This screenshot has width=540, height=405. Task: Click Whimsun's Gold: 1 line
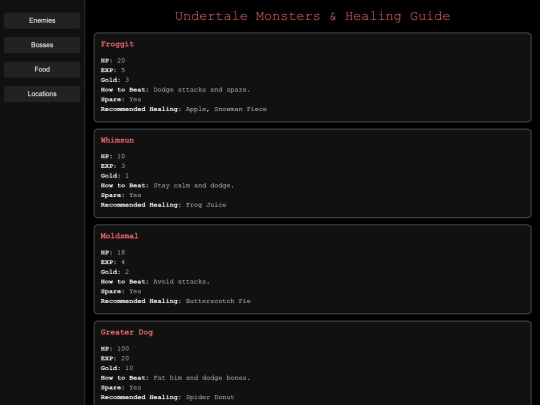pyautogui.click(x=115, y=176)
